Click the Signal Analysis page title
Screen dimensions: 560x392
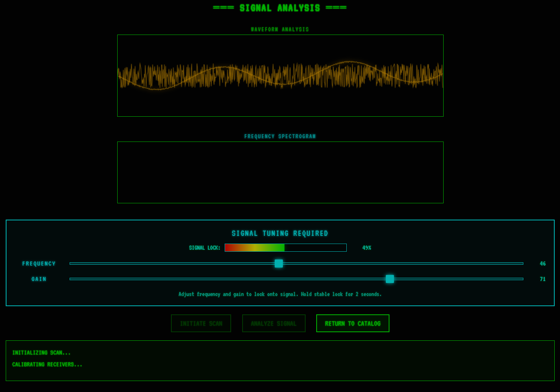[x=280, y=8]
